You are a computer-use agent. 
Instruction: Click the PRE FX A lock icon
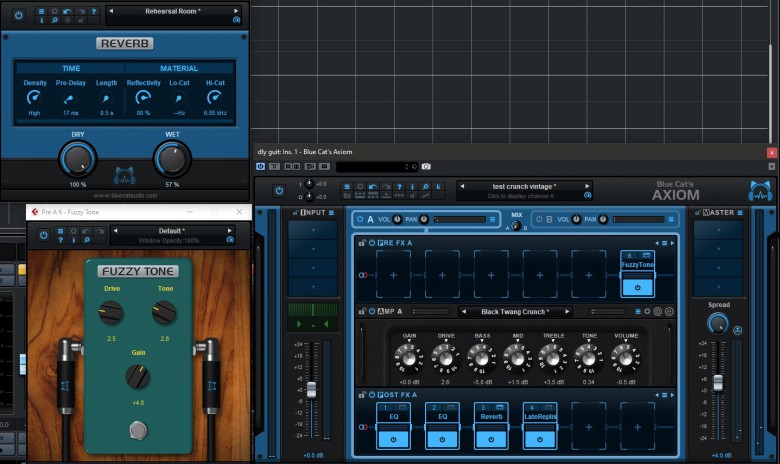(x=362, y=243)
